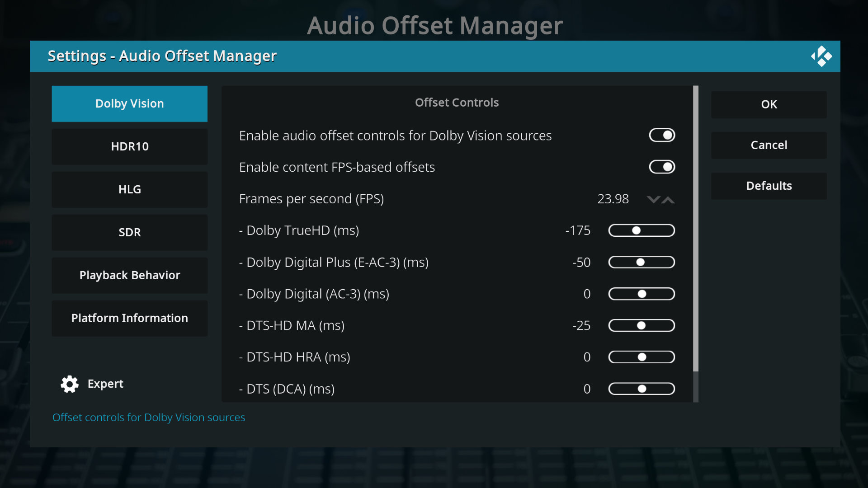
Task: Click Cancel to discard changes
Action: point(769,145)
